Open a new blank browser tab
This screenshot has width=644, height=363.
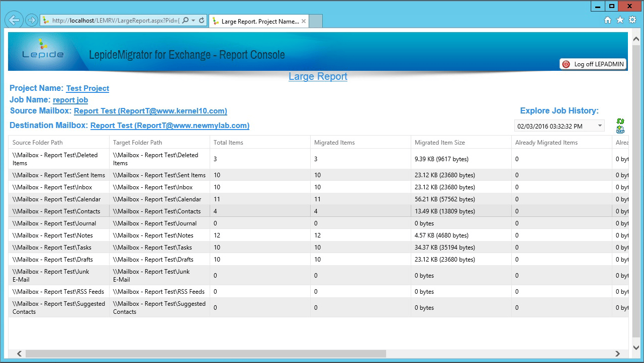click(x=315, y=21)
